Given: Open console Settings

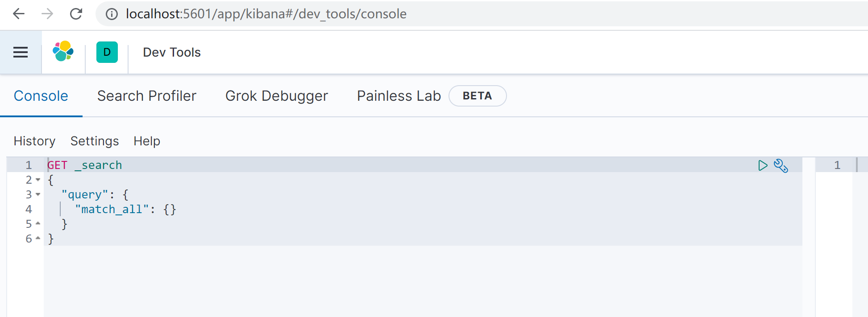Looking at the screenshot, I should pyautogui.click(x=95, y=141).
